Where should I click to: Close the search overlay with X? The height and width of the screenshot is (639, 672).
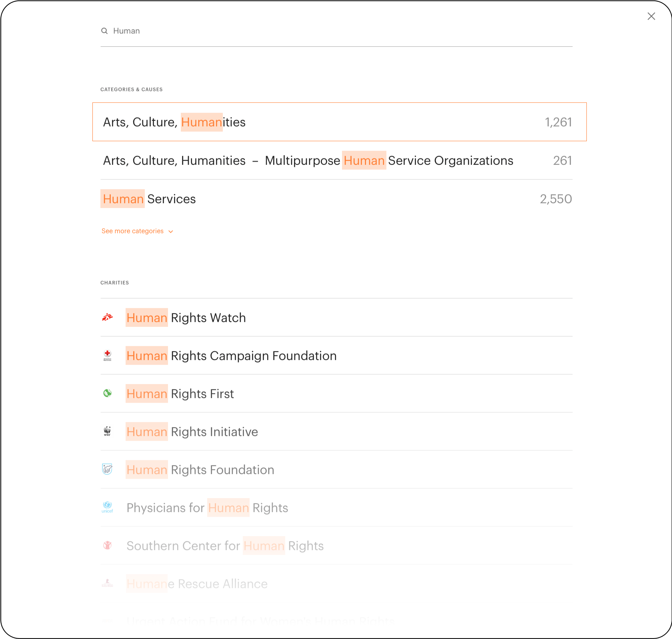(651, 16)
